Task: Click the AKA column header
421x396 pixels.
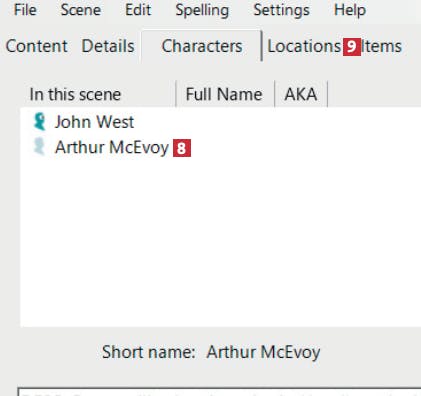Action: pyautogui.click(x=301, y=94)
